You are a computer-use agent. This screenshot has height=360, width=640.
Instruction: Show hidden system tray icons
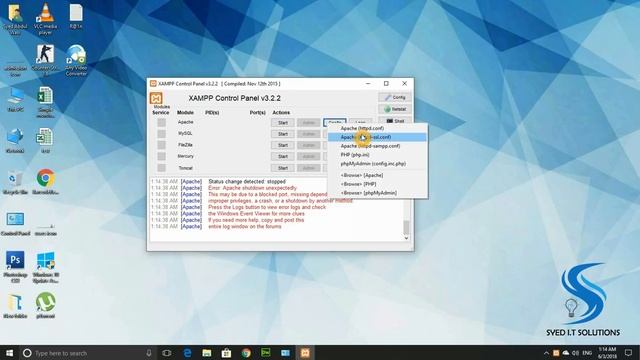click(546, 353)
